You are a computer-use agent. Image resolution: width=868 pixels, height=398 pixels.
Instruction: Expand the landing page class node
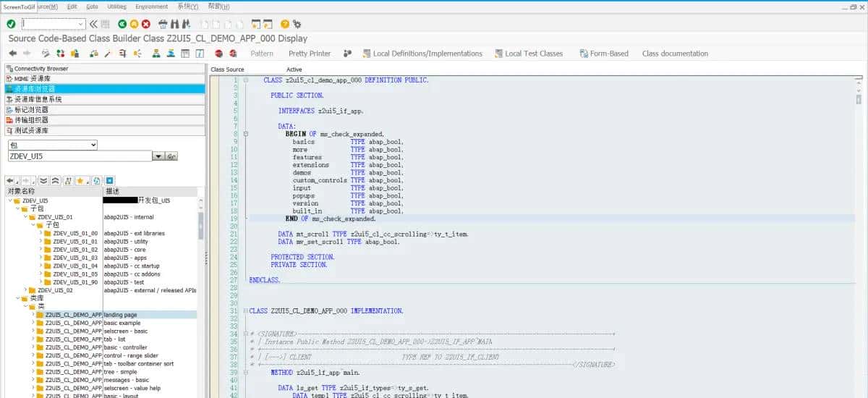tap(33, 315)
